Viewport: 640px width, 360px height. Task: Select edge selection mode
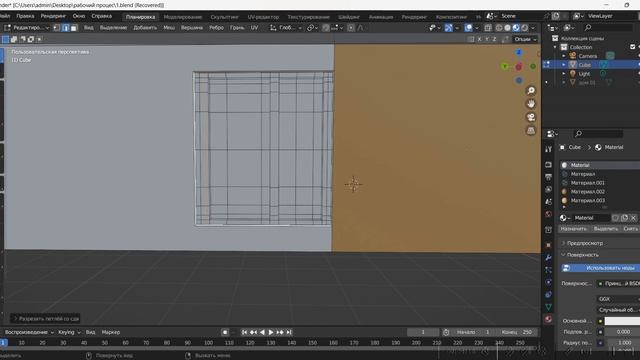pyautogui.click(x=65, y=28)
